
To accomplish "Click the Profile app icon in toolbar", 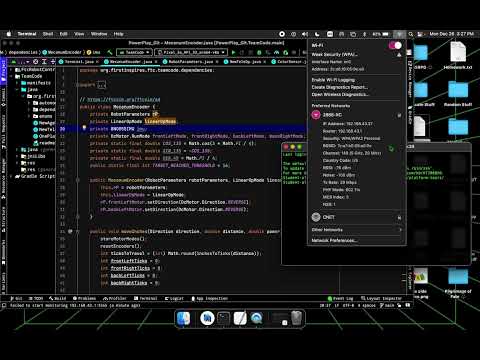I will coord(276,52).
